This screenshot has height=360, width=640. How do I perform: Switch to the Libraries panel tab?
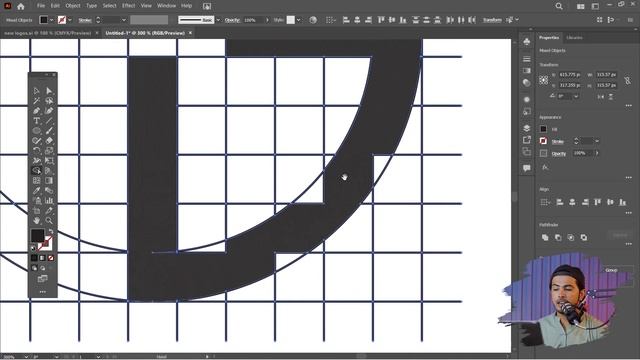click(574, 38)
